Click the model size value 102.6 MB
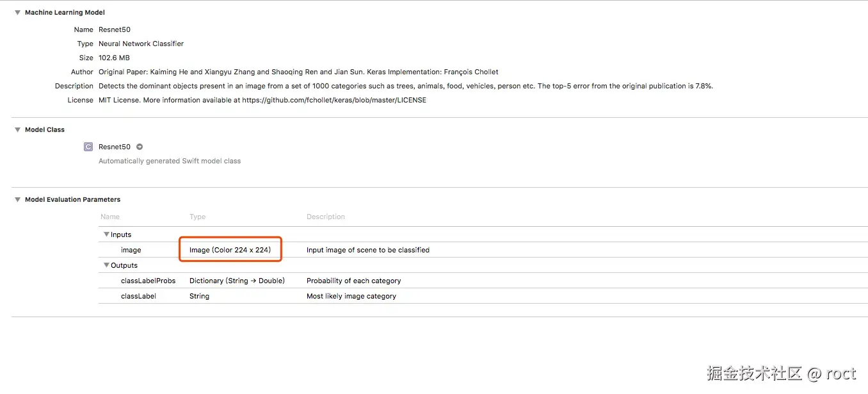 click(x=114, y=58)
